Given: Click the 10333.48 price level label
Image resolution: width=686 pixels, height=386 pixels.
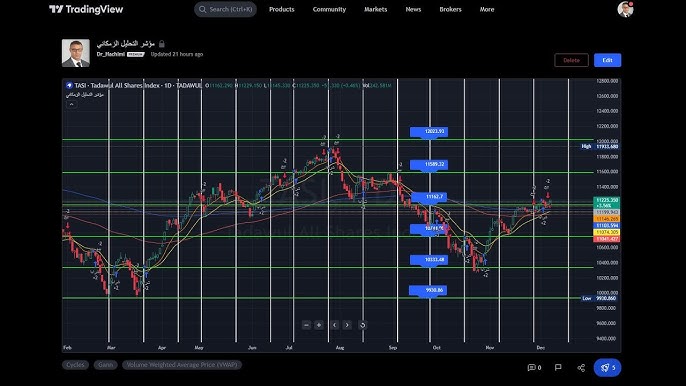Looking at the screenshot, I should (429, 260).
